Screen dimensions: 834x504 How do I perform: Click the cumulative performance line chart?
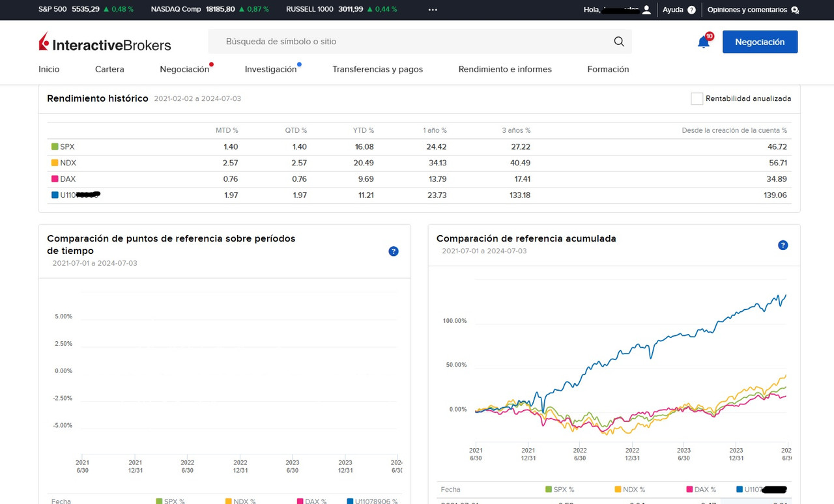tap(631, 365)
